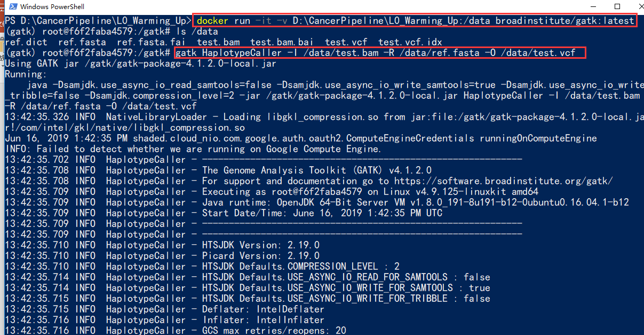The image size is (644, 335).
Task: Click "-I /data/test.bam" on the gatk prompt line
Action: (x=332, y=53)
